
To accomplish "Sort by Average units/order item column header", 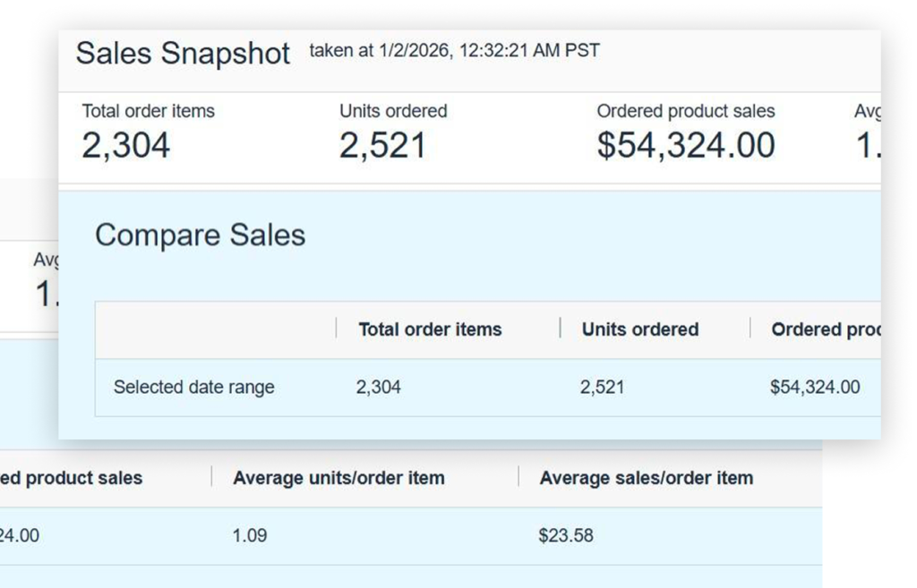I will tap(339, 478).
